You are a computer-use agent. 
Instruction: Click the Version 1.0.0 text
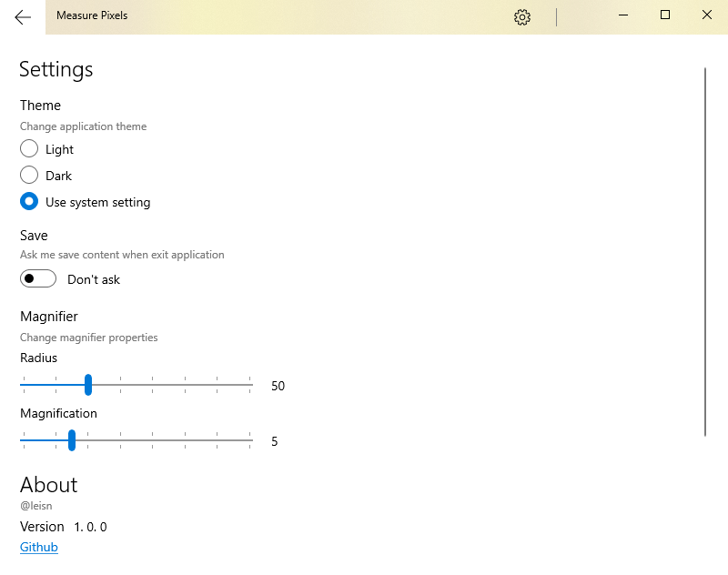click(x=64, y=527)
